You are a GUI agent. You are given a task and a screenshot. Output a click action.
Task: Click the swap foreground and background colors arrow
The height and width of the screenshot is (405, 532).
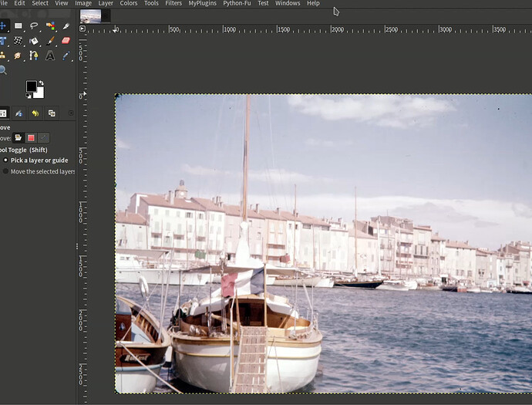click(x=41, y=83)
